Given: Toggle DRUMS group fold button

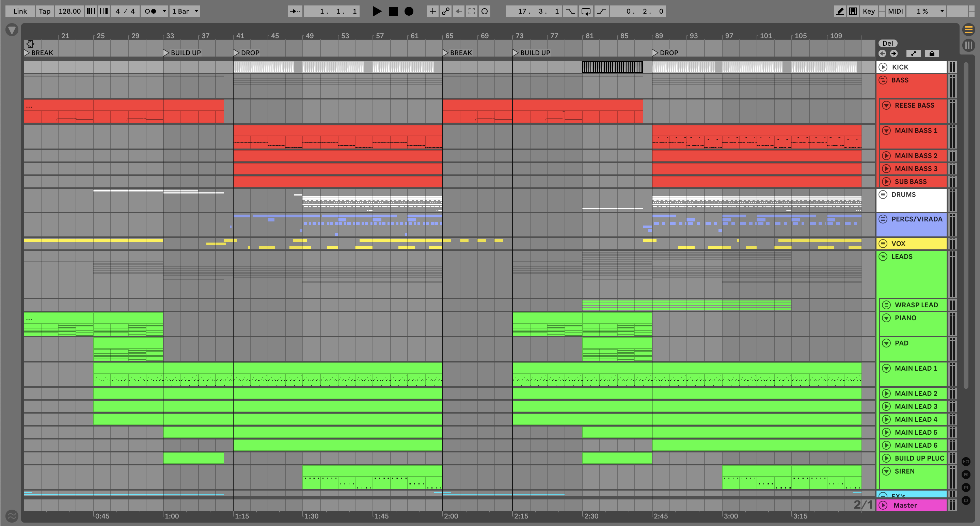Looking at the screenshot, I should tap(883, 195).
